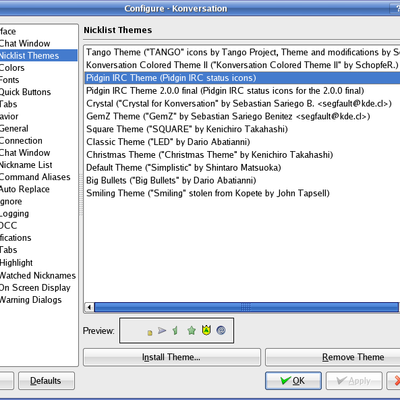Click the splitter handle beside the sidebar
400x400 pixels.
pyautogui.click(x=81, y=195)
